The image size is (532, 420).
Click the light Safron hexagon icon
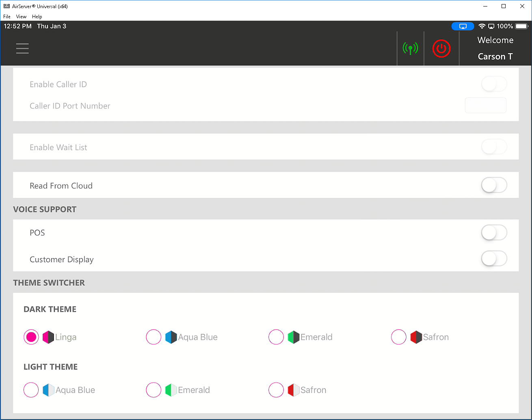293,390
